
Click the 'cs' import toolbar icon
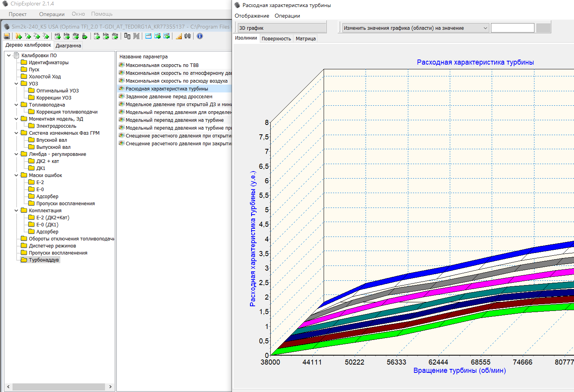(97, 36)
